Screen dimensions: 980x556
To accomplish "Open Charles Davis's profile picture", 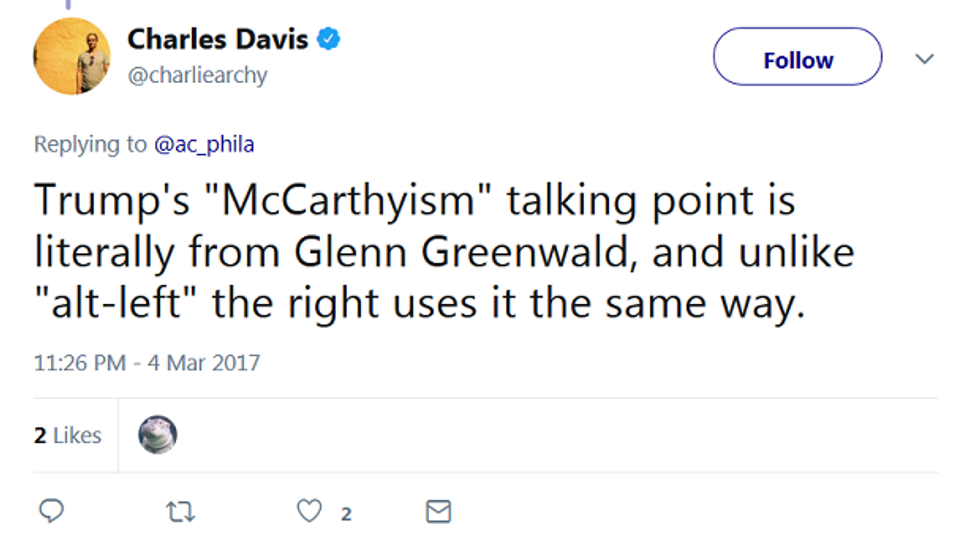I will pyautogui.click(x=72, y=56).
